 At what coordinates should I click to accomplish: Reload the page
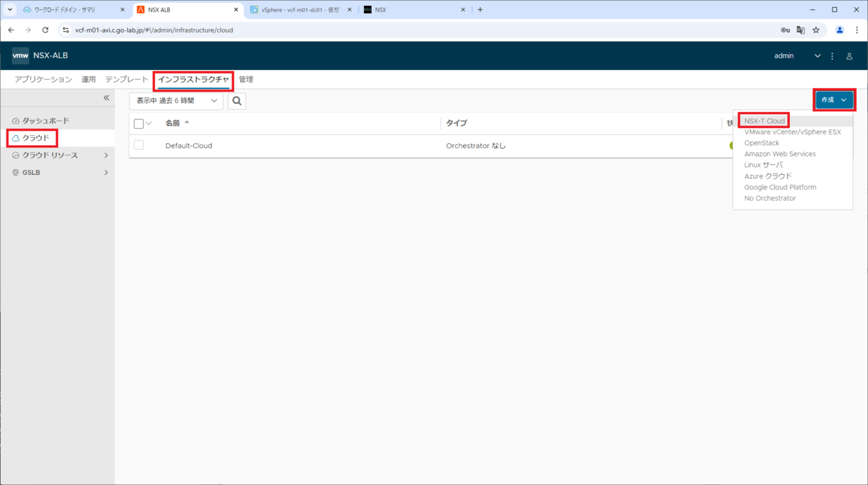[45, 30]
